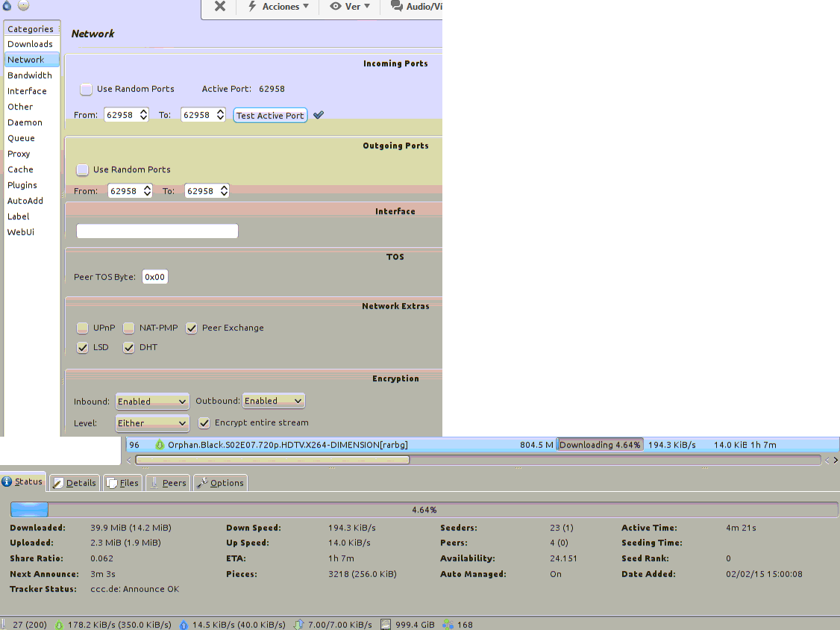Click the outgoing To port spinner arrows

click(x=224, y=191)
